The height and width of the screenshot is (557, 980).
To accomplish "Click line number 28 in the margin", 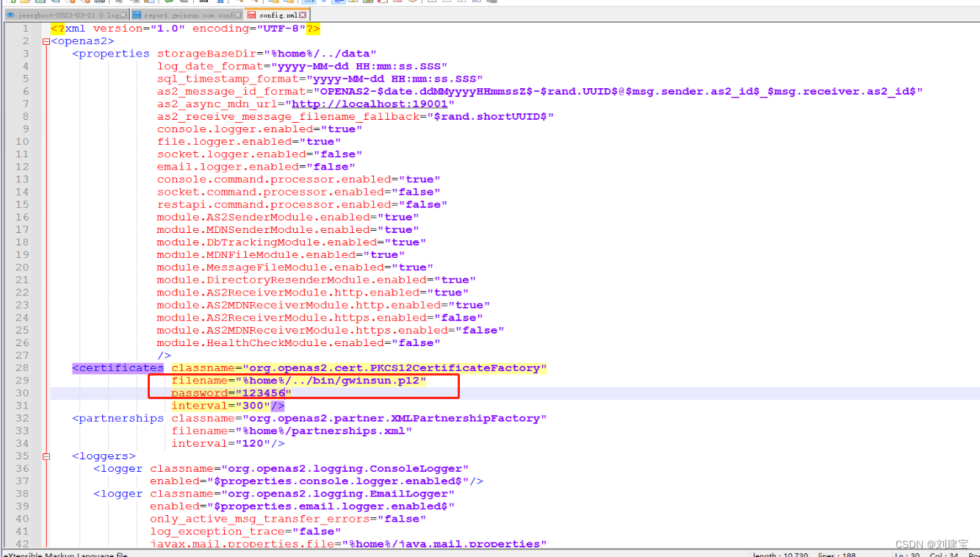I will tap(22, 367).
